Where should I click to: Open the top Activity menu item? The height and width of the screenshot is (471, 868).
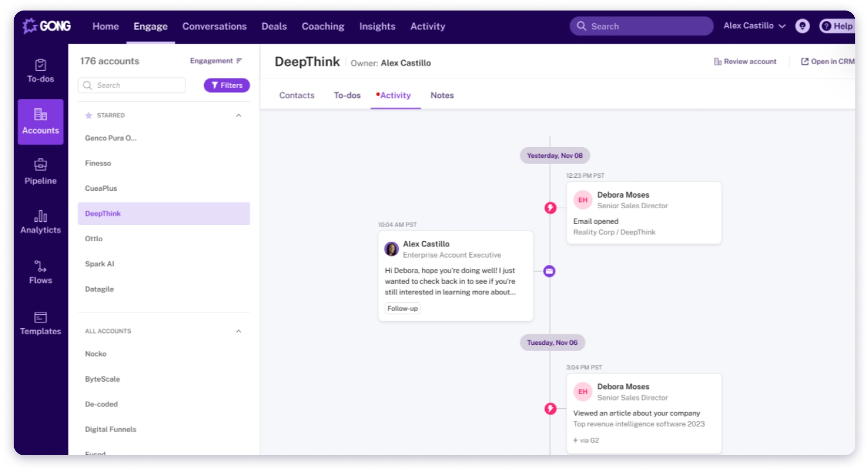tap(428, 26)
